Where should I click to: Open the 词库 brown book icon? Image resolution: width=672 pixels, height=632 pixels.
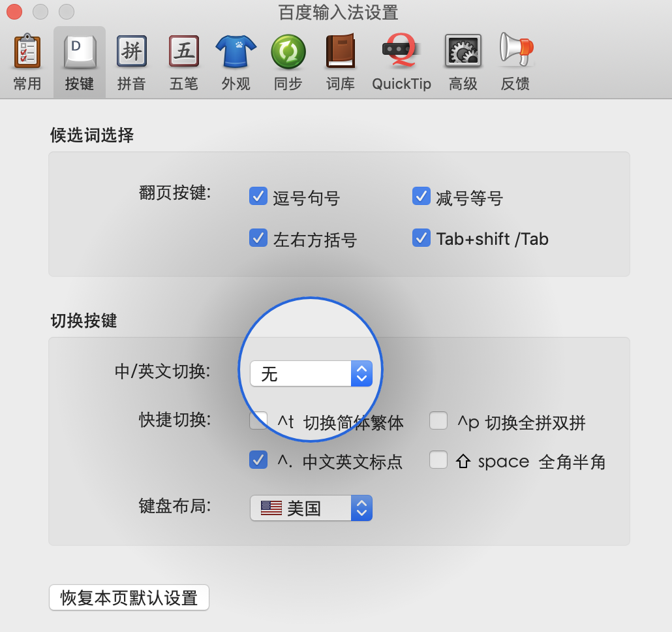341,51
